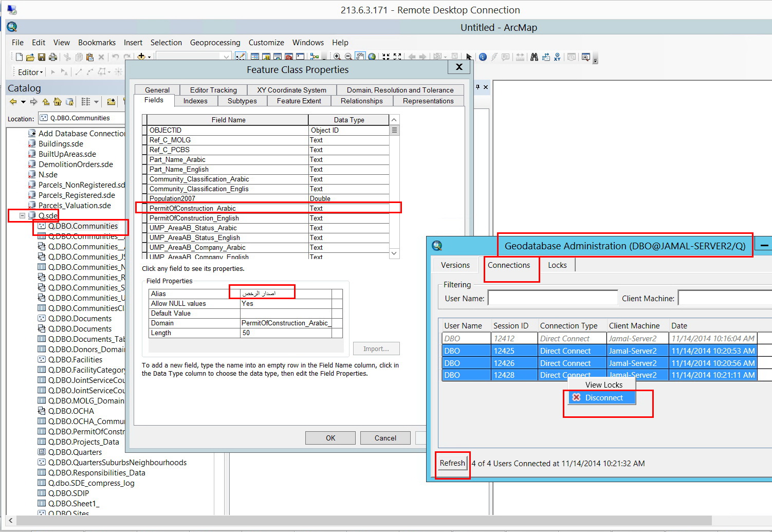Open the Bookmarks menu
Image resolution: width=772 pixels, height=532 pixels.
[97, 43]
